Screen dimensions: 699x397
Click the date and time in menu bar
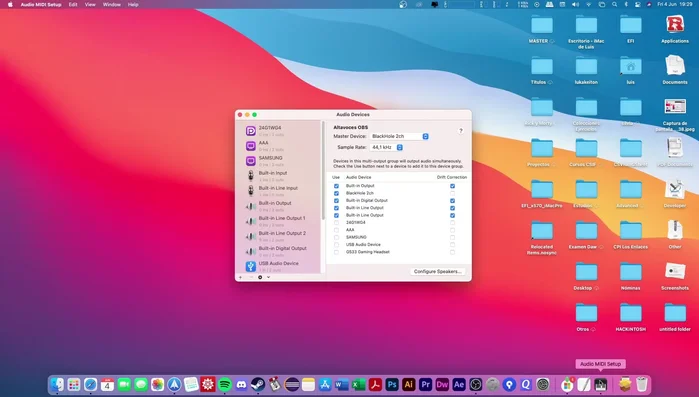click(x=675, y=4)
